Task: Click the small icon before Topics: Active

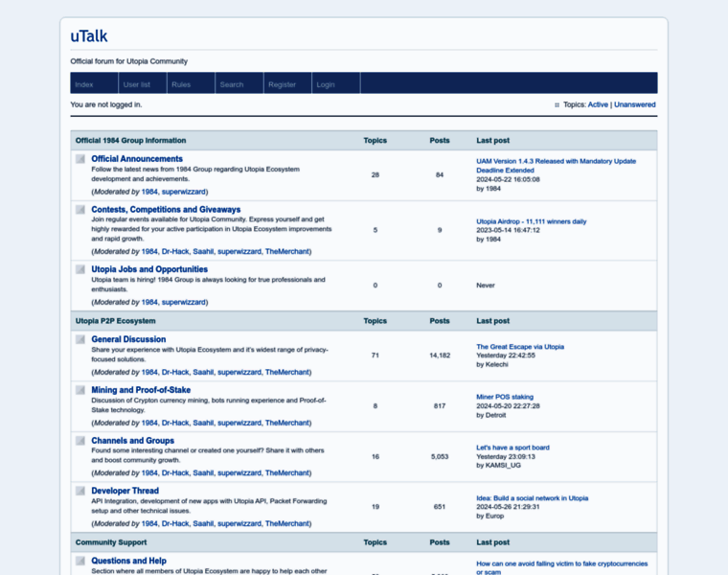Action: click(557, 105)
